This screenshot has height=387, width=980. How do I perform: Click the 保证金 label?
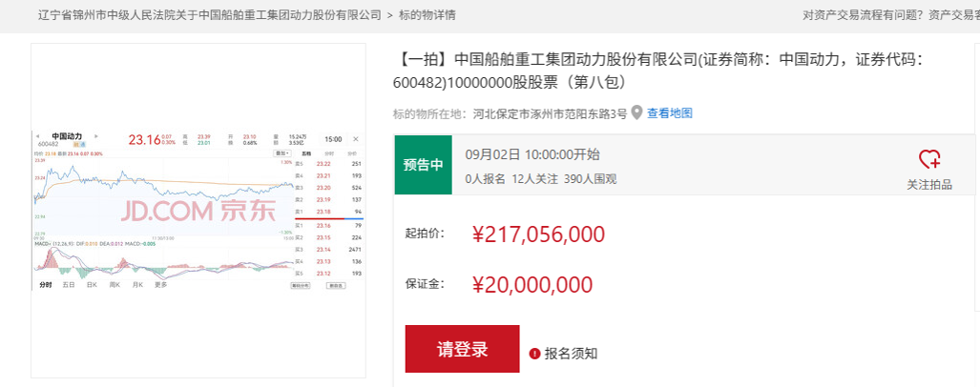(x=425, y=284)
